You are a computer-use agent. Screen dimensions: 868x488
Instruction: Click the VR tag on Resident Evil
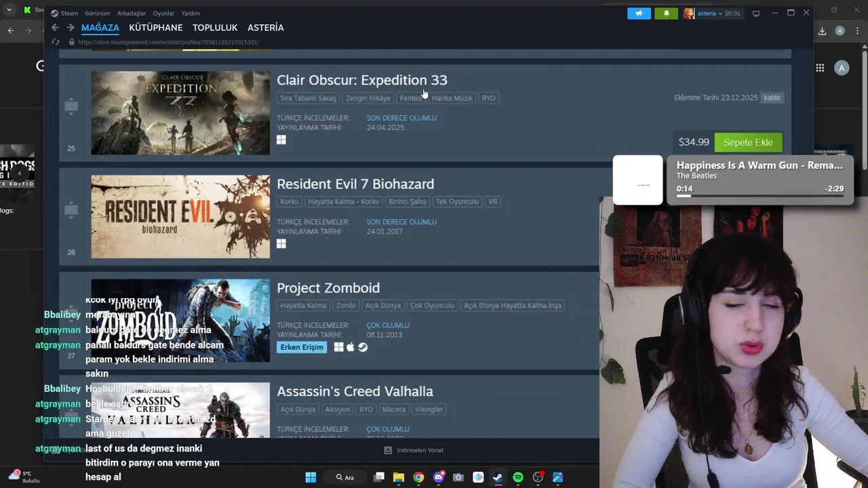point(493,202)
